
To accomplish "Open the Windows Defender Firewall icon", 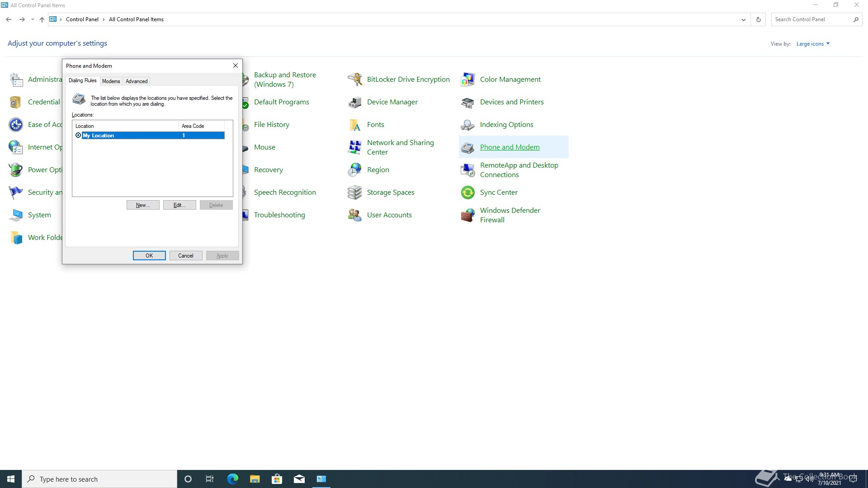I will (x=468, y=215).
